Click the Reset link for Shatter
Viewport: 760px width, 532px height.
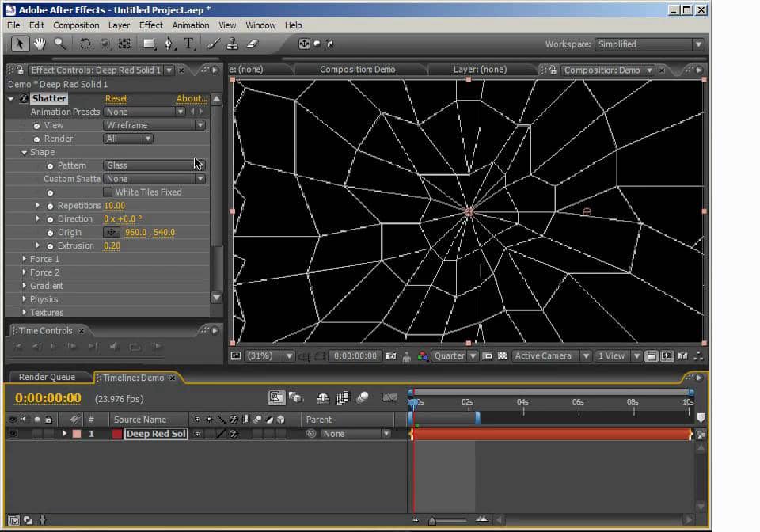pyautogui.click(x=116, y=99)
